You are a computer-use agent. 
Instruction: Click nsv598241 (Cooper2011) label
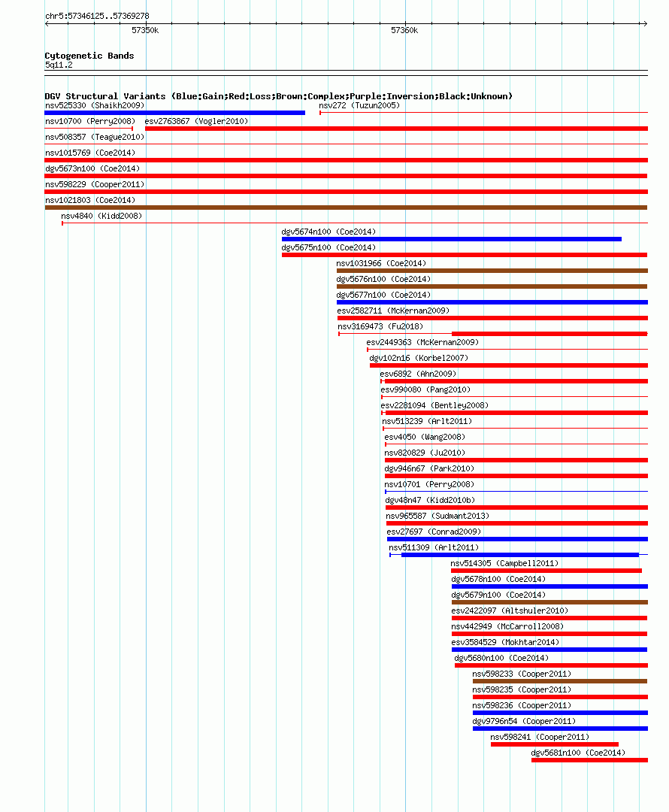(540, 738)
